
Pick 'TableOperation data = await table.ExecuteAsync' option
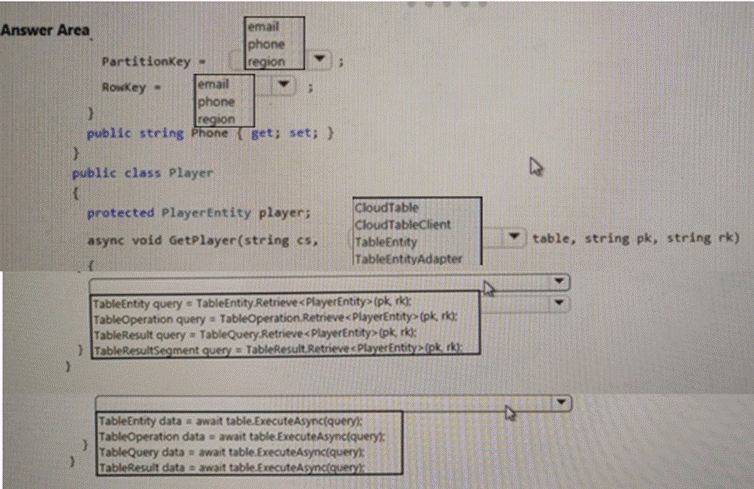pos(242,437)
